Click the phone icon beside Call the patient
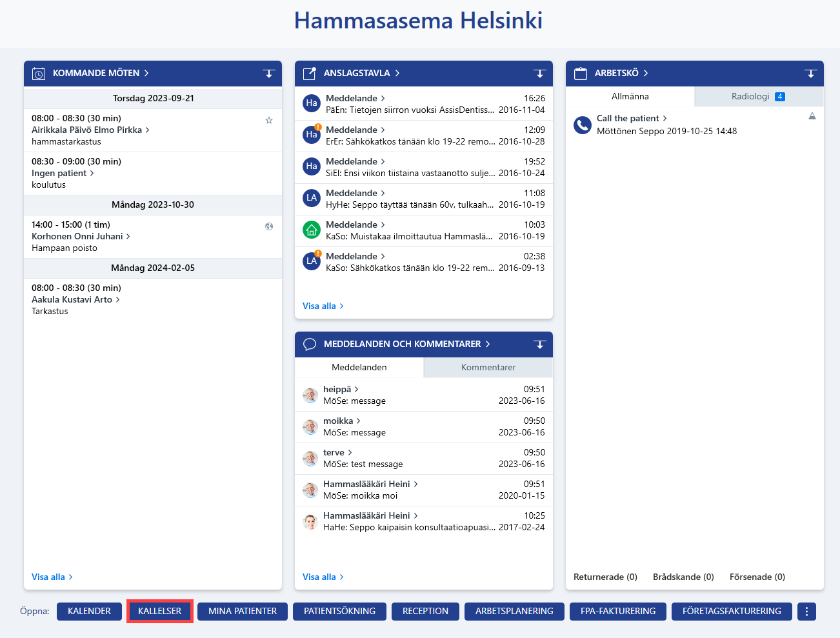The image size is (840, 638). coord(583,125)
